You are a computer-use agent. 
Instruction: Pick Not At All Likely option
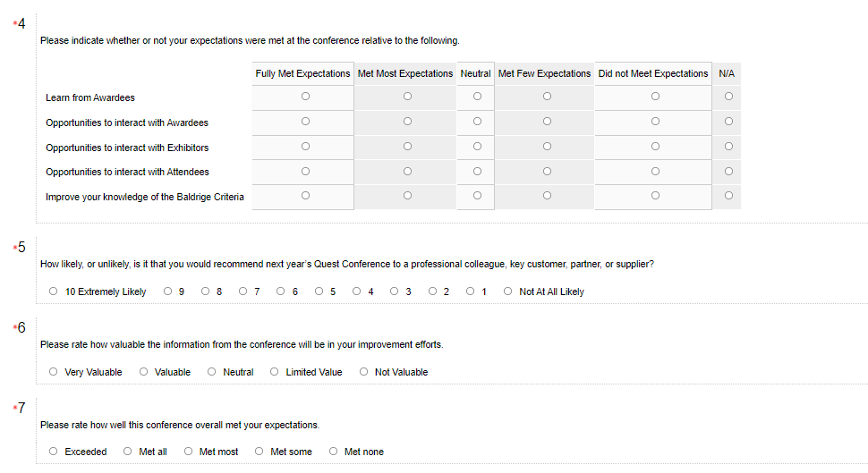point(508,291)
